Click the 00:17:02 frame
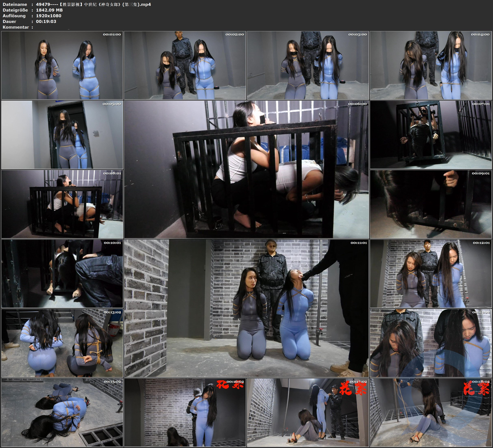The height and width of the screenshot is (448, 493). (x=308, y=412)
